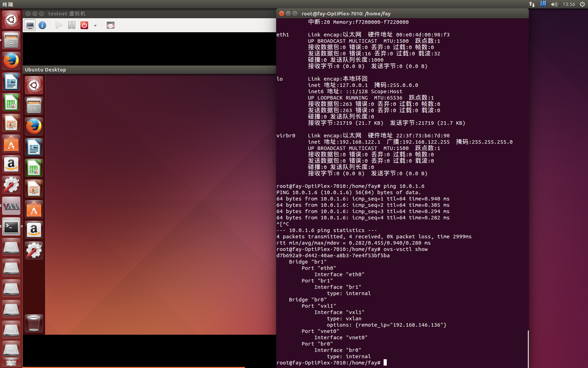
Task: Click the virbr0 interface name in terminal
Action: 286,136
